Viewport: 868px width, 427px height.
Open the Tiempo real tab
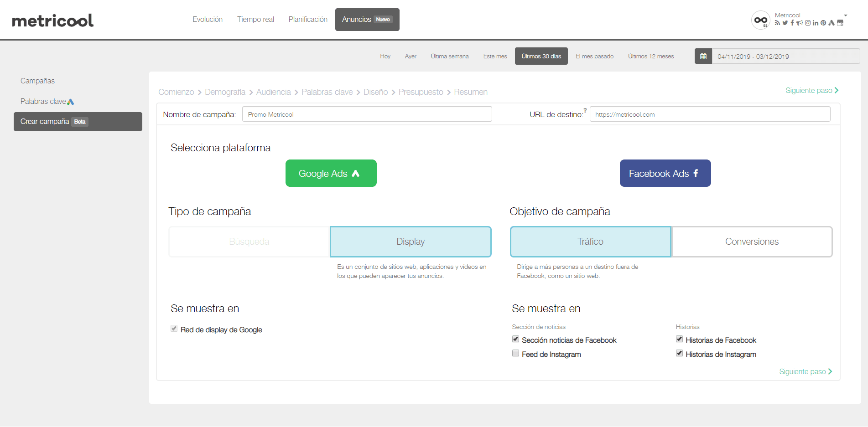click(x=255, y=19)
